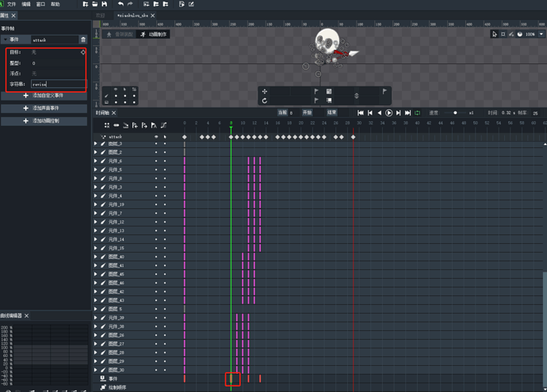The image size is (547, 392).
Task: Switch to the 欢迎 tab
Action: [x=101, y=16]
